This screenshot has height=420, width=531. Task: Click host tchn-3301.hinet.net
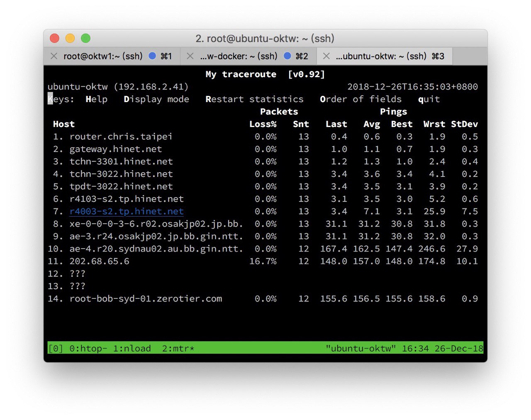[121, 162]
